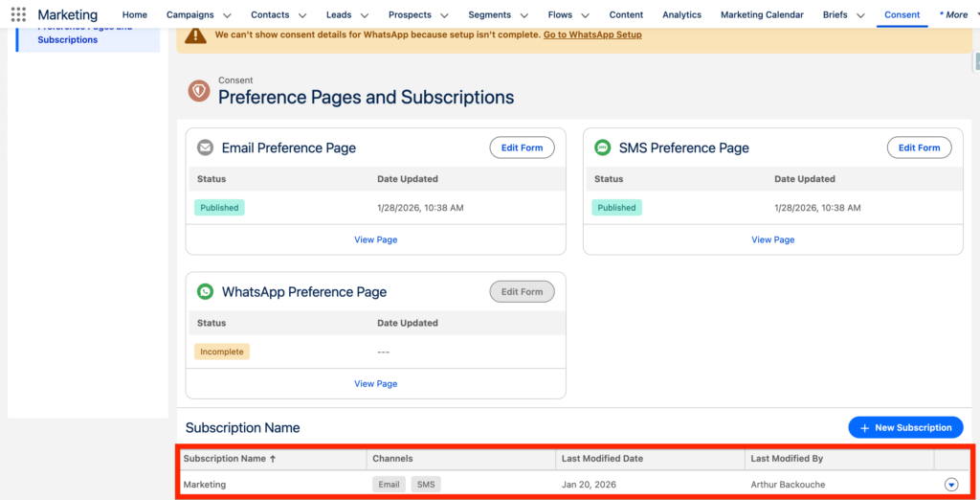Switch to the Analytics tab
The width and height of the screenshot is (980, 500).
coord(681,14)
